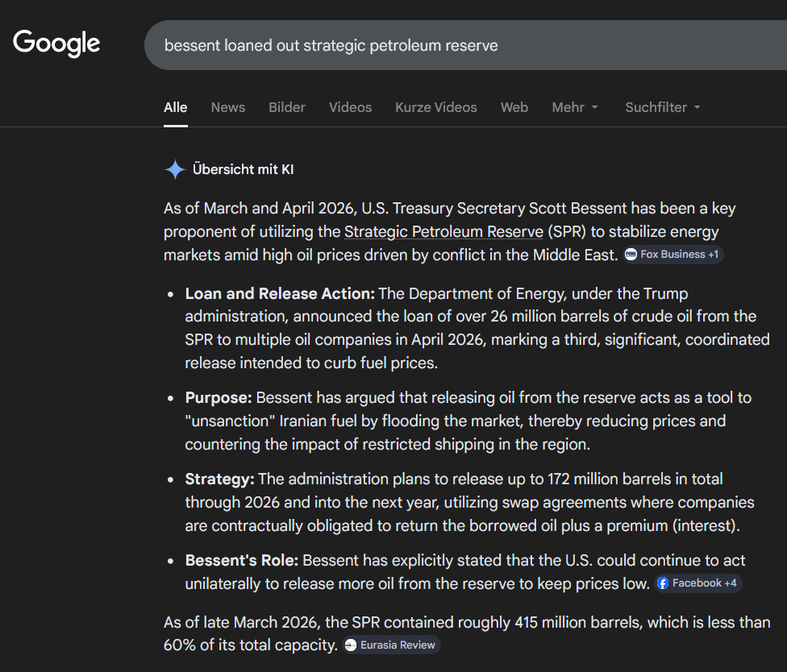Switch to the Web tab
The height and width of the screenshot is (672, 787).
(x=514, y=107)
